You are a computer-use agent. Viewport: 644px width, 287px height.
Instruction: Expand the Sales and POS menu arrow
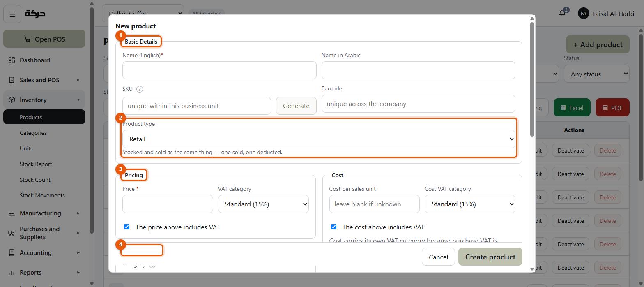78,80
